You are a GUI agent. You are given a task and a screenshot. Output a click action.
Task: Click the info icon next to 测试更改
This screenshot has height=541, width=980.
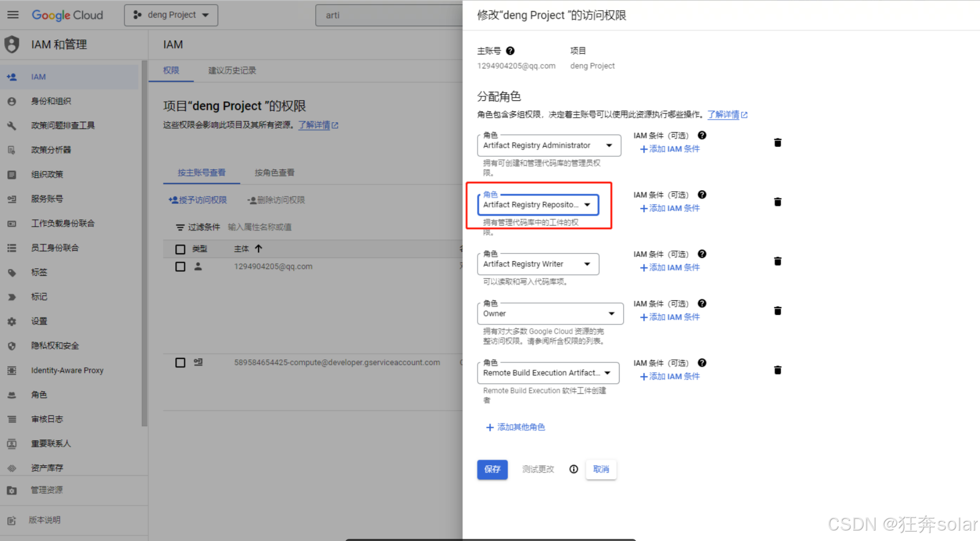click(573, 469)
